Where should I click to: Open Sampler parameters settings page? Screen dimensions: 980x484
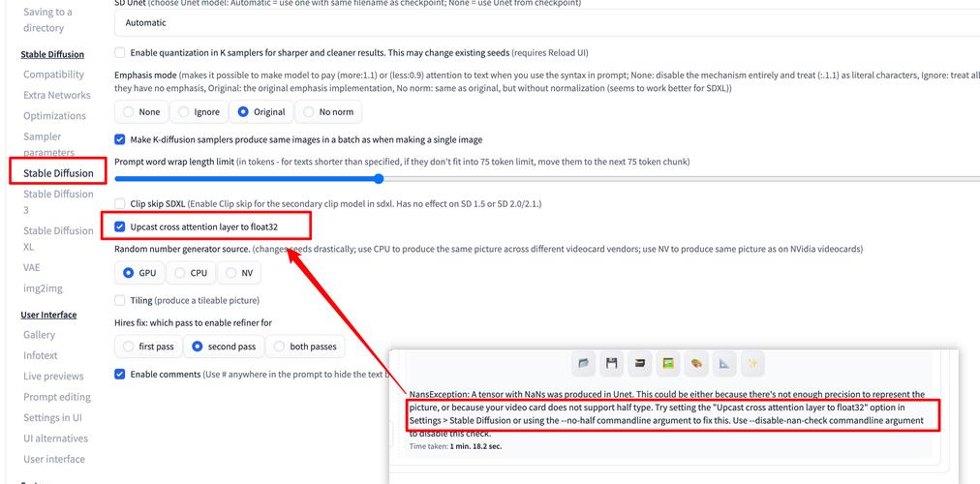48,144
